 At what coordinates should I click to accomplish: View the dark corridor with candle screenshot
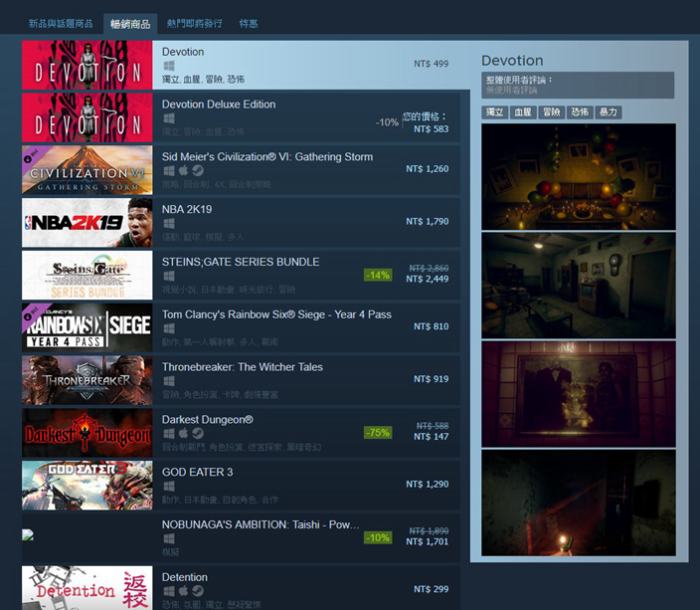[x=579, y=503]
